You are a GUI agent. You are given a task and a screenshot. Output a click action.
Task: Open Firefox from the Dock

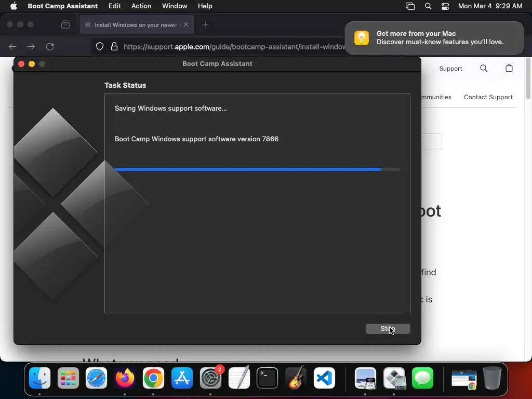pyautogui.click(x=125, y=378)
